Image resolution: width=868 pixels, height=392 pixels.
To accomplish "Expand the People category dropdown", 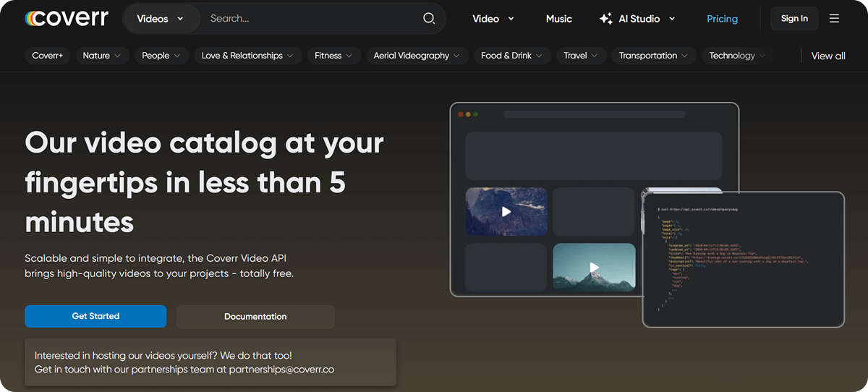I will 161,56.
